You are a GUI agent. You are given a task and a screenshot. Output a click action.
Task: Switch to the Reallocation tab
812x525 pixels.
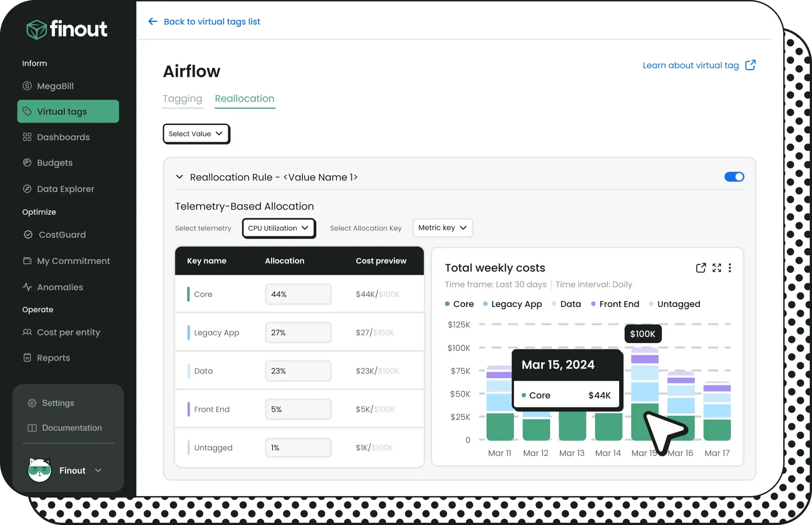(244, 98)
